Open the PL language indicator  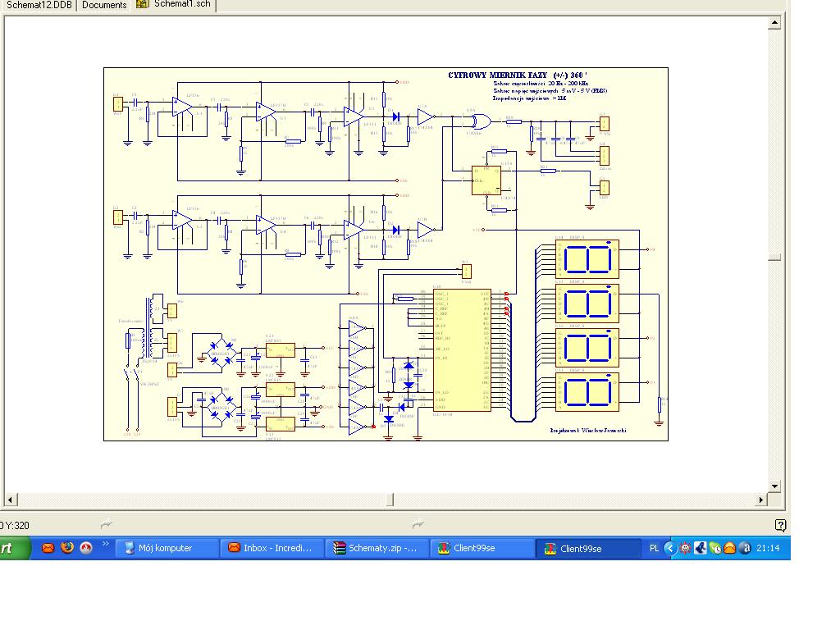(654, 548)
